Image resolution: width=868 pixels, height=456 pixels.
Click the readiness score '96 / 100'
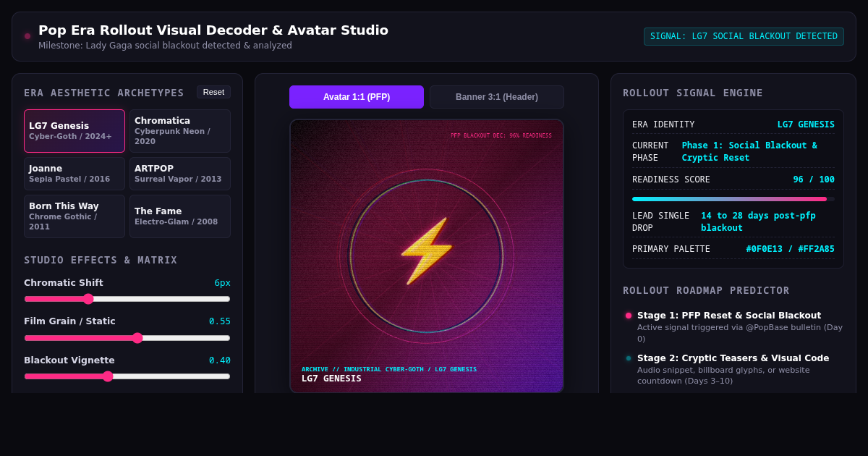(814, 180)
